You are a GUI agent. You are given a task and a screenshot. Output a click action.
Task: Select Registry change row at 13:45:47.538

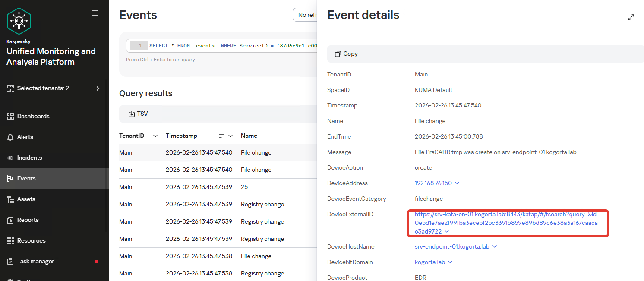[218, 273]
